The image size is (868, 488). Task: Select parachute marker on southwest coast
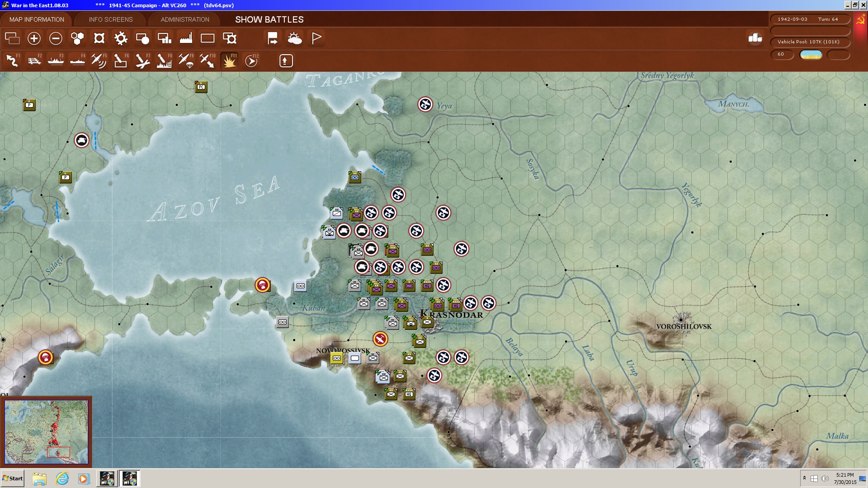click(x=46, y=357)
